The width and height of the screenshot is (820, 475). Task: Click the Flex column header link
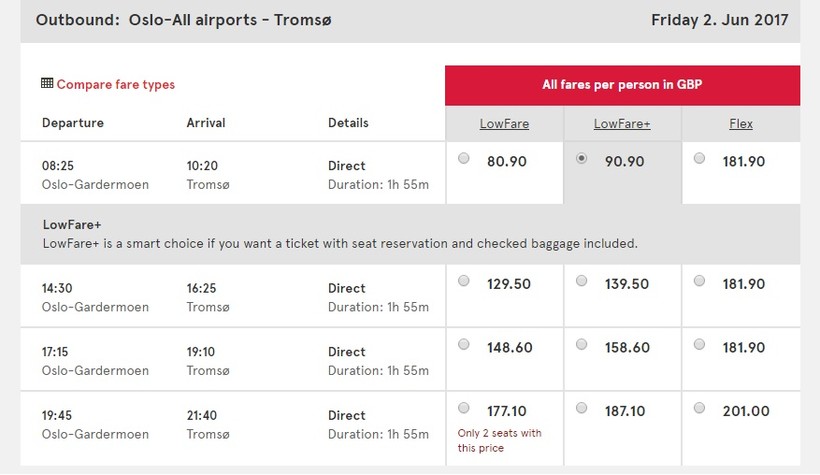coord(740,124)
